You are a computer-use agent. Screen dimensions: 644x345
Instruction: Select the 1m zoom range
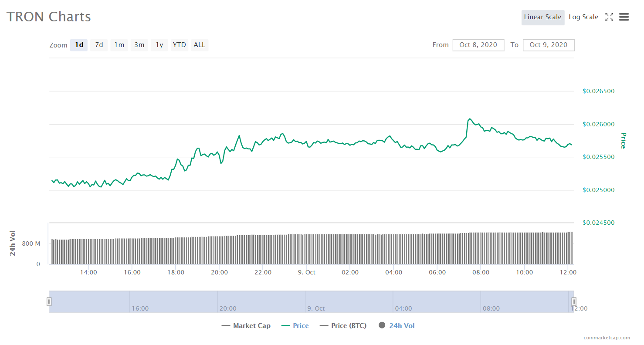tap(119, 45)
